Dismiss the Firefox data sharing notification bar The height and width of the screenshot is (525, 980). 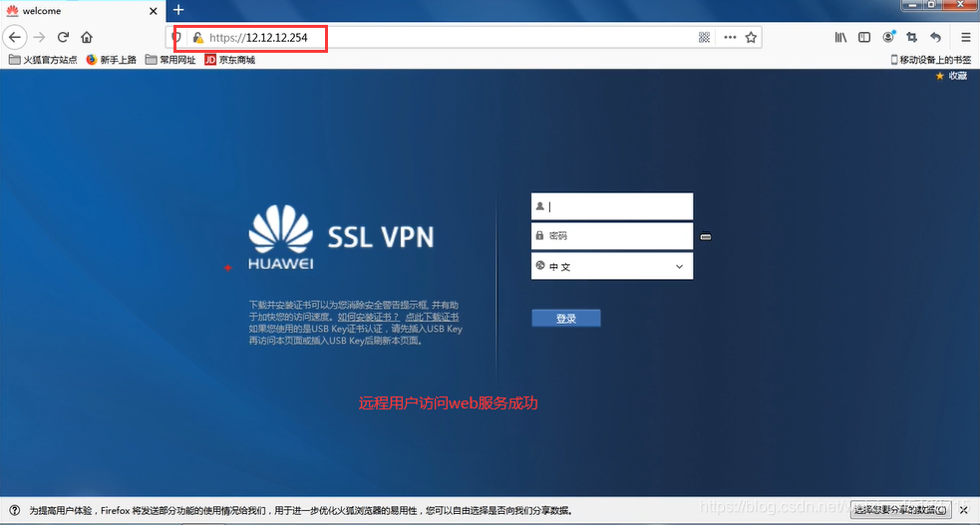[964, 510]
